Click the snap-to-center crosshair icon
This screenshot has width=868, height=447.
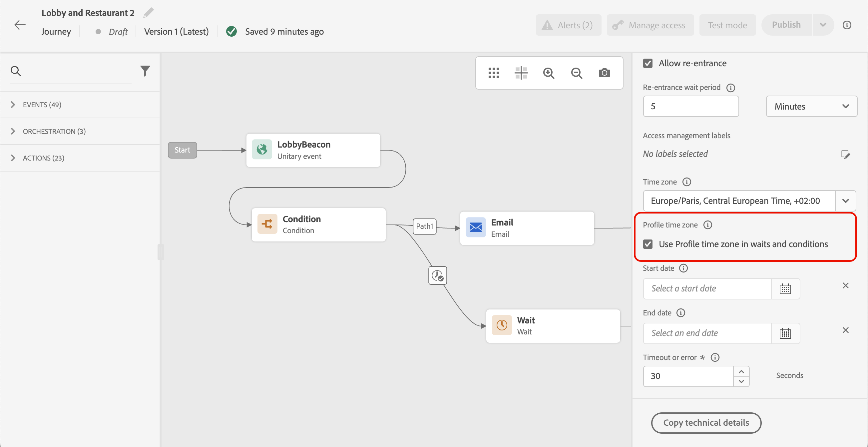click(521, 73)
